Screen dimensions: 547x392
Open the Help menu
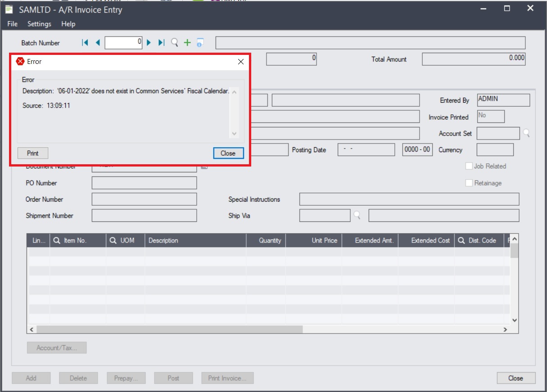pyautogui.click(x=68, y=24)
